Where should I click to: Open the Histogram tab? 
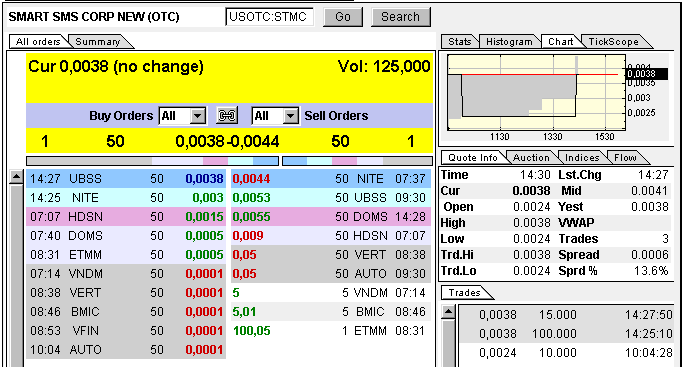coord(509,41)
